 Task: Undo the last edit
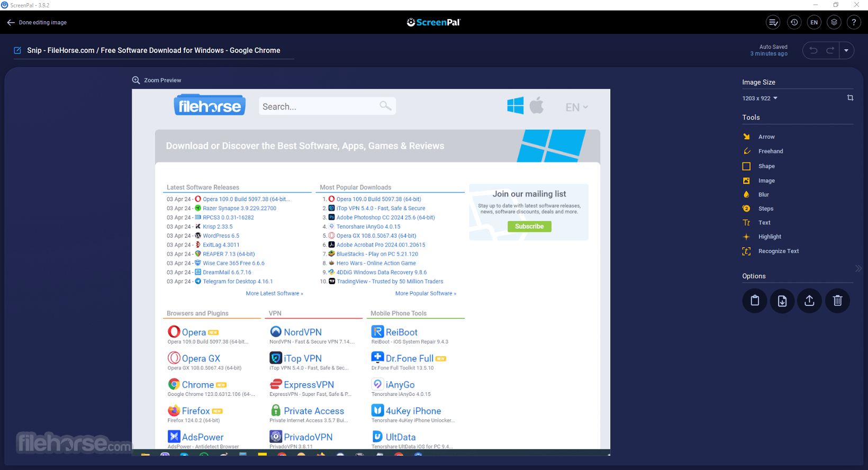(x=813, y=50)
